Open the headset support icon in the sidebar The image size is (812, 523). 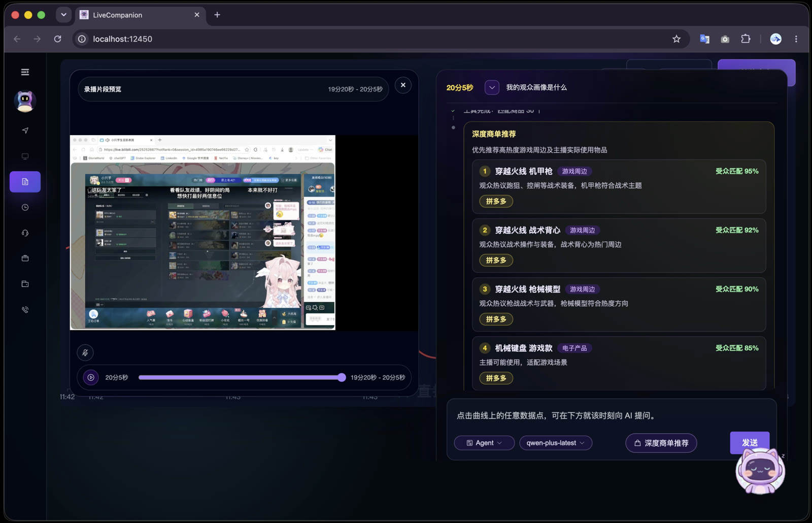[25, 233]
